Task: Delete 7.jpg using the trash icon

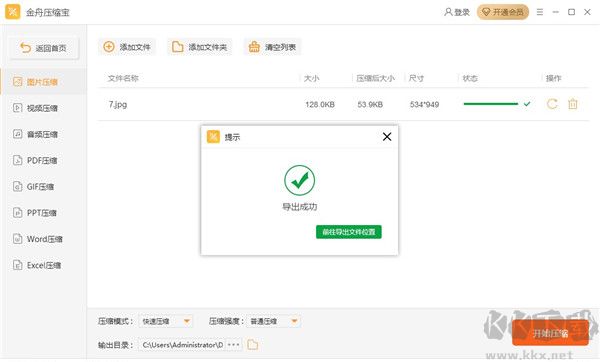Action: click(x=572, y=104)
